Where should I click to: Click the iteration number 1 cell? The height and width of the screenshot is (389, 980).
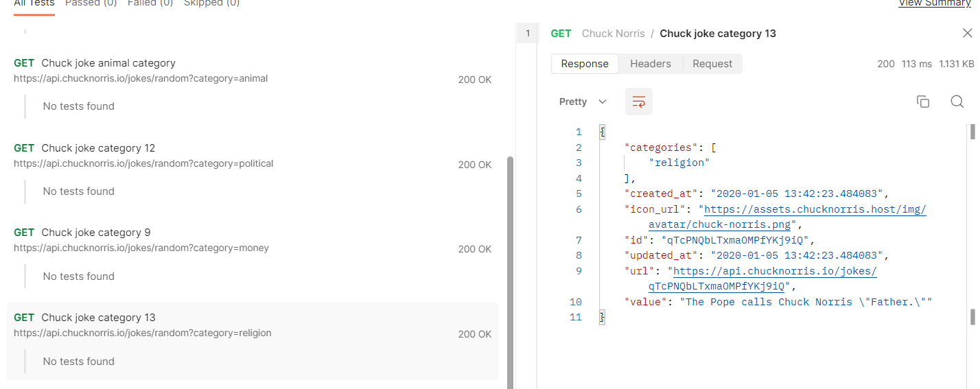click(527, 33)
